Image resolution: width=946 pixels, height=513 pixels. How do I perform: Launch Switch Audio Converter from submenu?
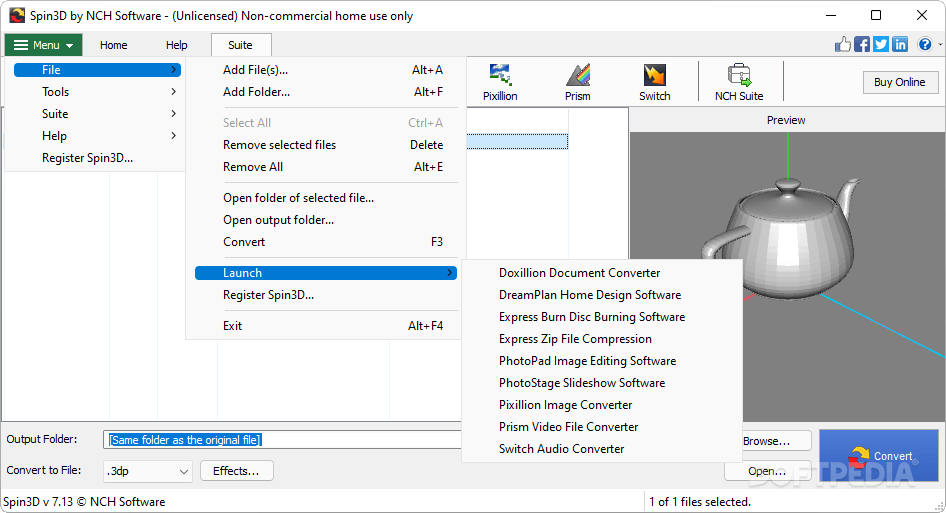(x=602, y=449)
